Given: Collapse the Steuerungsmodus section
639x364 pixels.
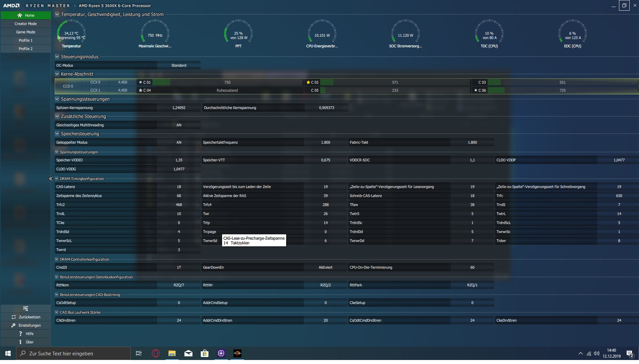Looking at the screenshot, I should (x=57, y=57).
